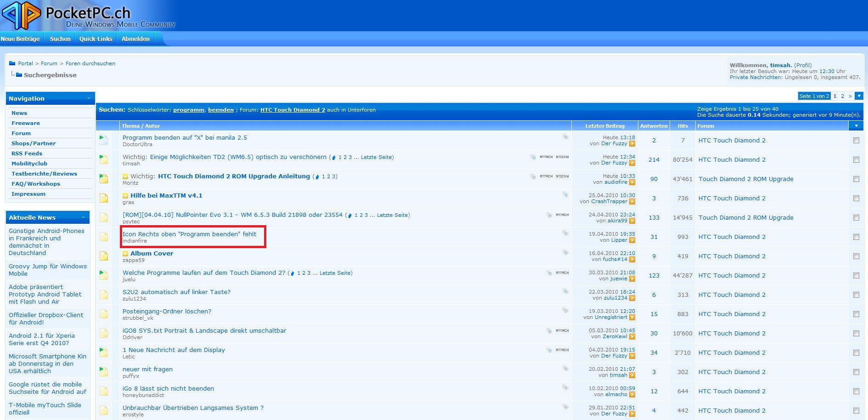The height and width of the screenshot is (420, 868).
Task: Click thread status icon of 'Programm beenden auf X' row
Action: click(x=104, y=140)
